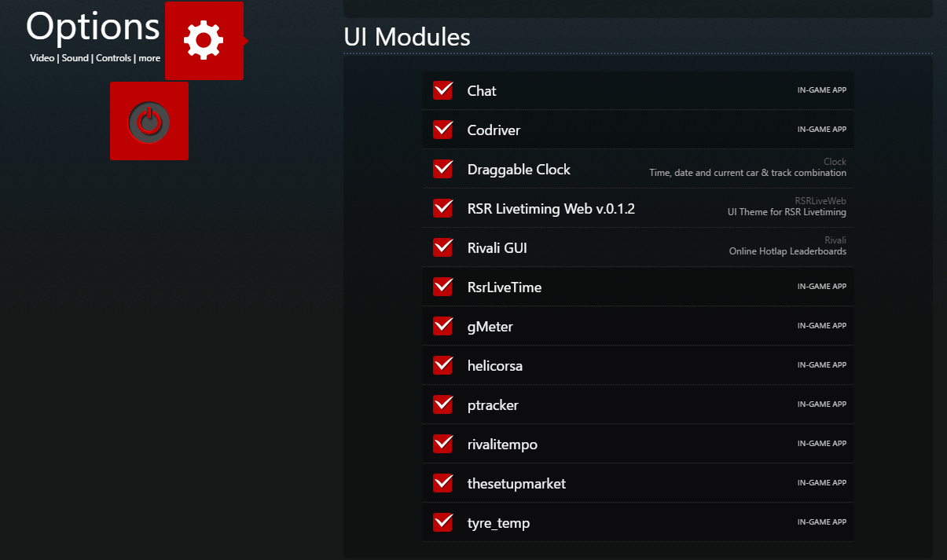Viewport: 947px width, 560px height.
Task: Disable the ptracker checkbox
Action: pos(443,405)
